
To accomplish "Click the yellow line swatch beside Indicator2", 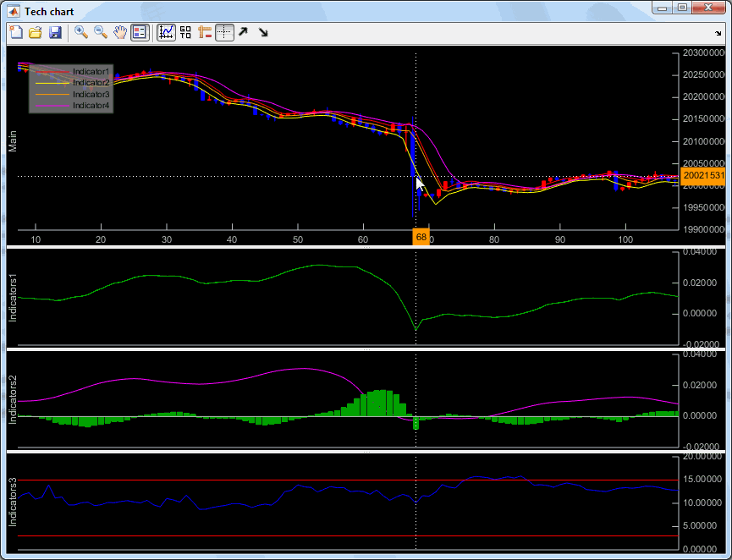I will (x=51, y=82).
